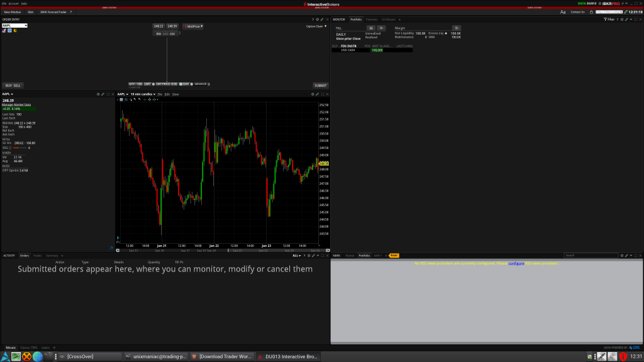Select the ASK price toggle in Order Entry
The height and width of the screenshot is (362, 644).
tap(172, 33)
